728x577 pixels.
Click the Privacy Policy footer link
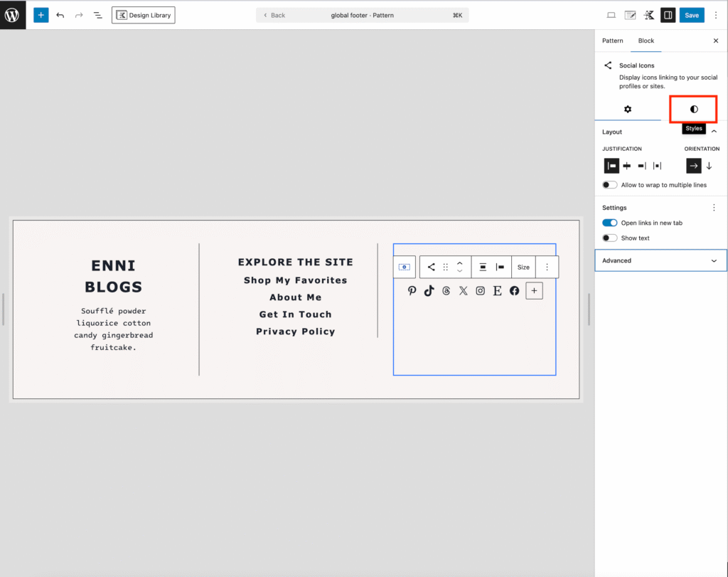(x=295, y=332)
